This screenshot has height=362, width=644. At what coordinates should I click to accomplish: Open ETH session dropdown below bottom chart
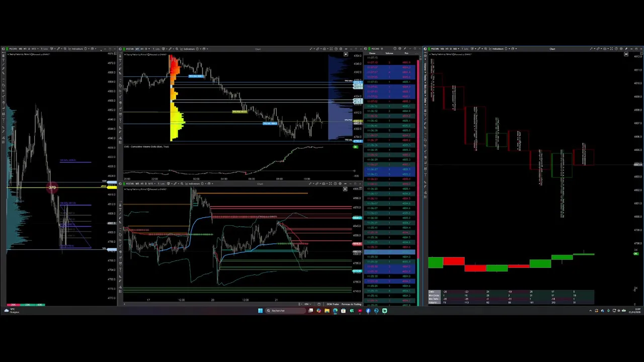point(307,304)
